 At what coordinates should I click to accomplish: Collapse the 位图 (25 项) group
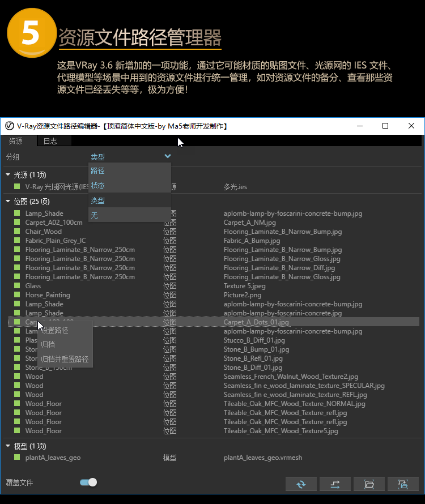pos(8,201)
